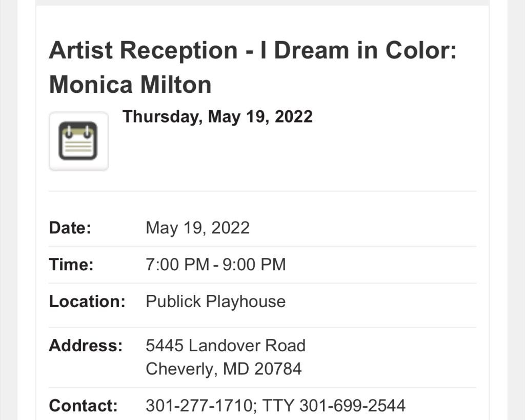Click the 'Date:' field label
This screenshot has width=525, height=420.
[70, 228]
